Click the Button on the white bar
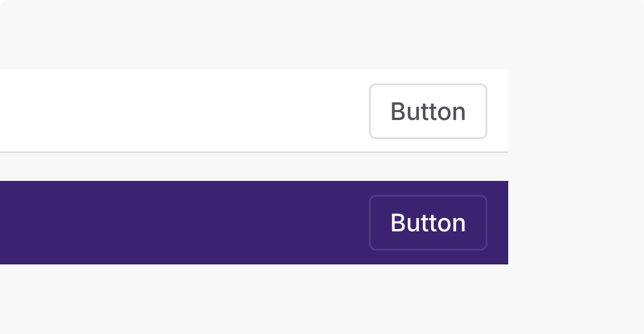The width and height of the screenshot is (644, 334). (428, 111)
